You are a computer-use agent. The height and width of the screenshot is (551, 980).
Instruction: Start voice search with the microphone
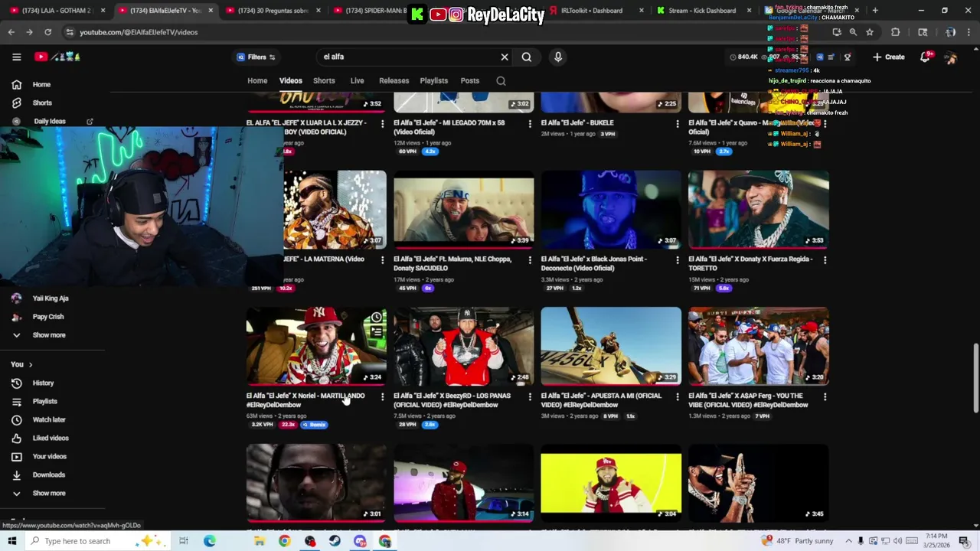pos(558,57)
